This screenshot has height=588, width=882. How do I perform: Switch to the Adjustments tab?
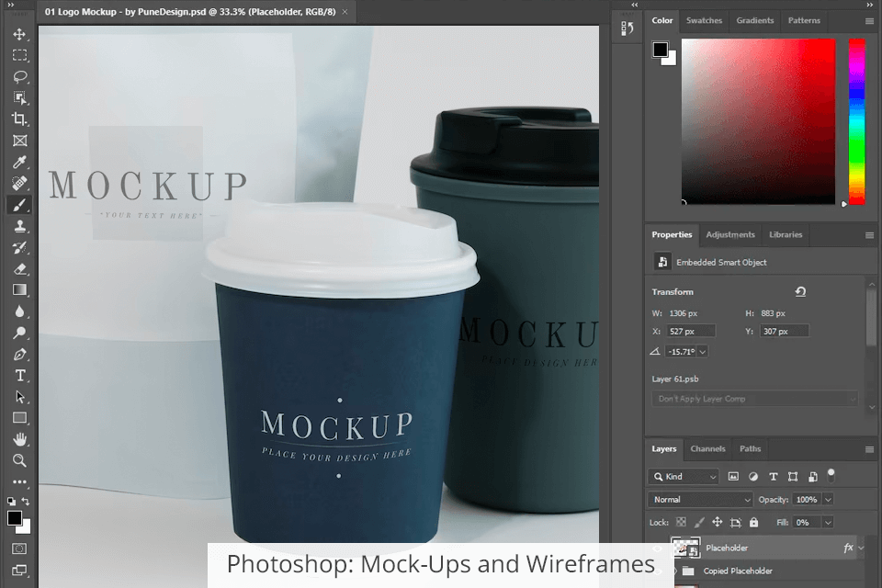[x=730, y=234]
